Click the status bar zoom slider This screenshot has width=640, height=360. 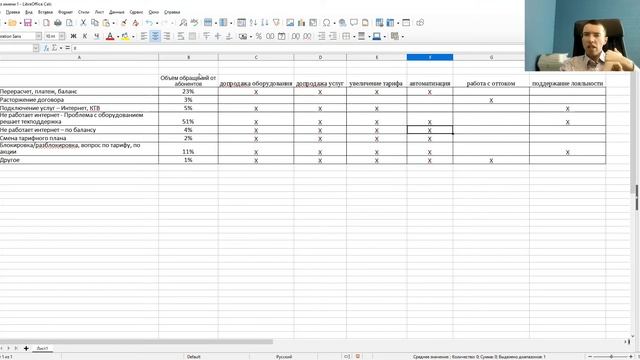(611, 357)
